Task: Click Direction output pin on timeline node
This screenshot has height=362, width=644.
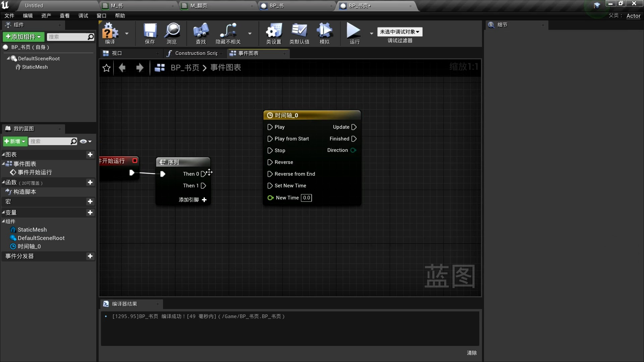Action: point(353,150)
